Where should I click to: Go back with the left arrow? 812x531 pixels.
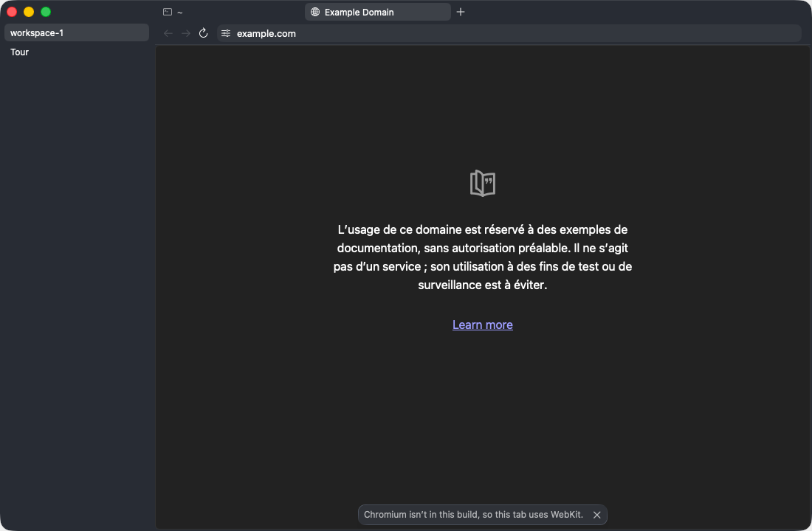(168, 33)
